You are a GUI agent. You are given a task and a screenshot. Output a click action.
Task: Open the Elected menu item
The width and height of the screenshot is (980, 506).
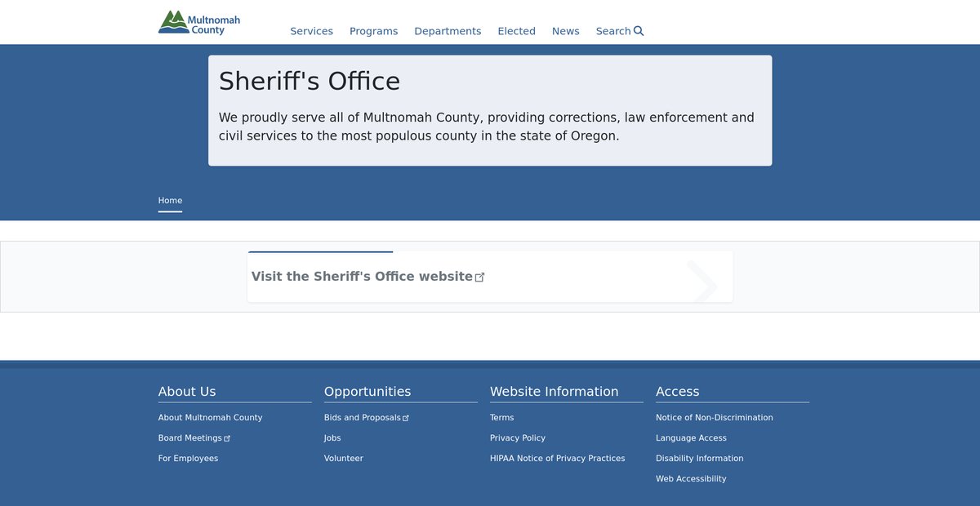click(x=517, y=31)
